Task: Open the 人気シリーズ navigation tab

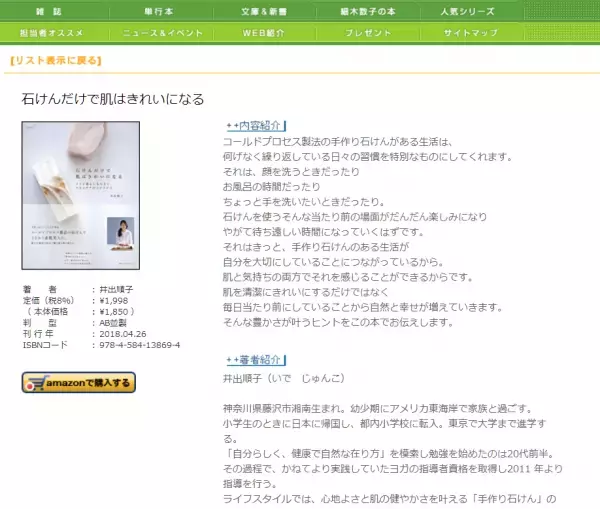Action: coord(468,11)
